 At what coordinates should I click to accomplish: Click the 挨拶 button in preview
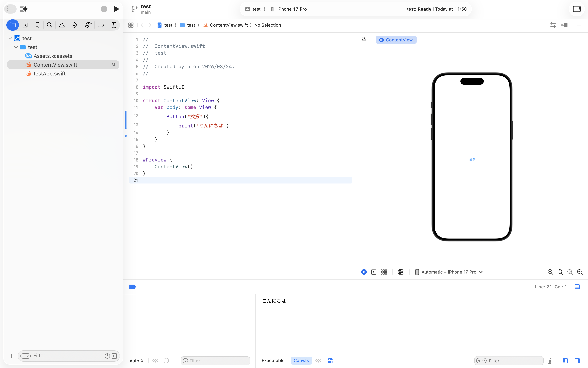point(472,159)
